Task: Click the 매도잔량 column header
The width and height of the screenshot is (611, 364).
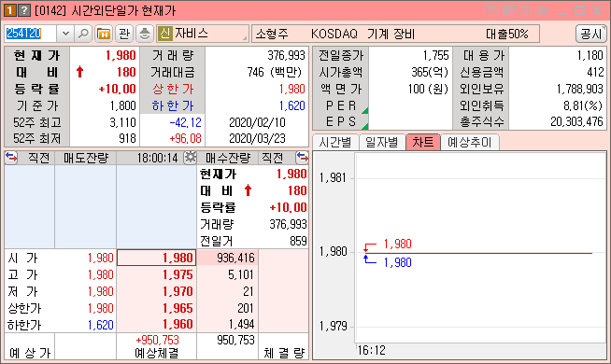Action: 86,158
